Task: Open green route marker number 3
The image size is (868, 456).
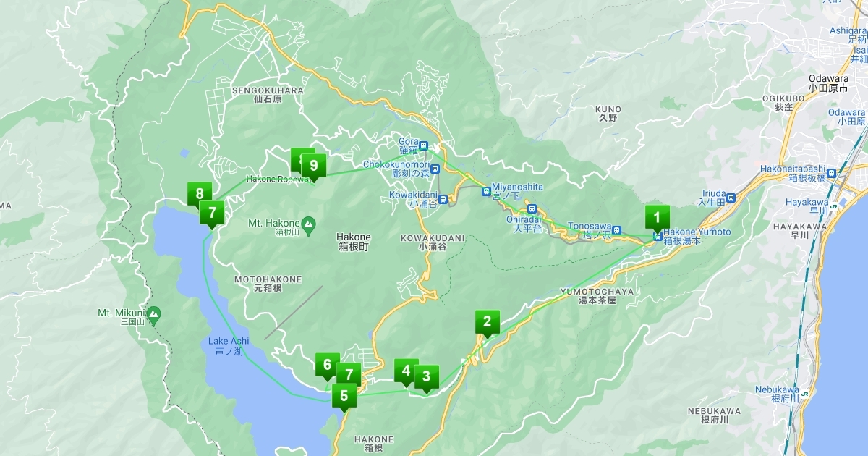Action: (426, 378)
